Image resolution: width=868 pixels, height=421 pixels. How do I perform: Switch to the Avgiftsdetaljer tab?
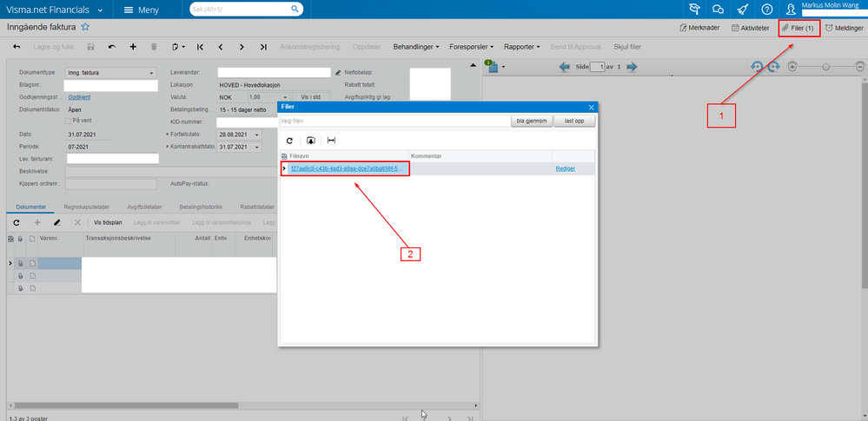144,207
